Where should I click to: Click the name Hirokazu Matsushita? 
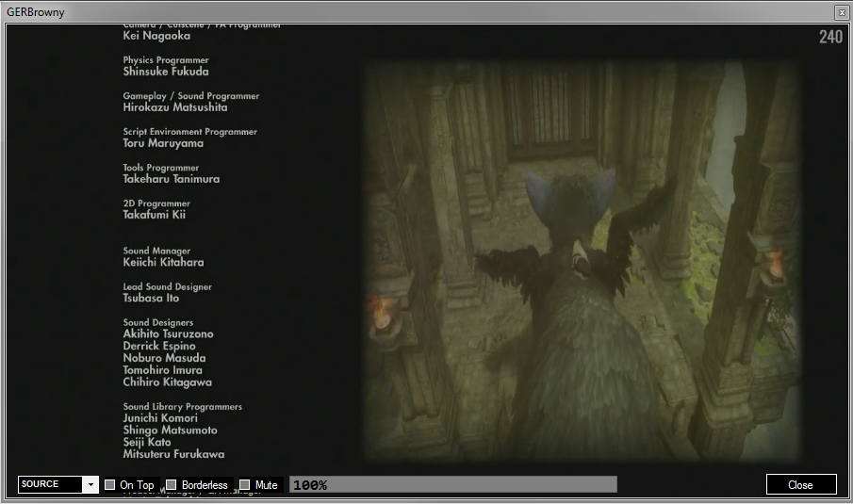(175, 107)
